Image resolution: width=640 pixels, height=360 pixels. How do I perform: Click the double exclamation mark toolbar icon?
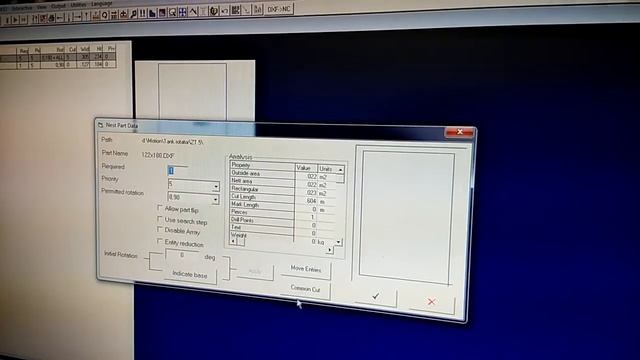(x=142, y=13)
